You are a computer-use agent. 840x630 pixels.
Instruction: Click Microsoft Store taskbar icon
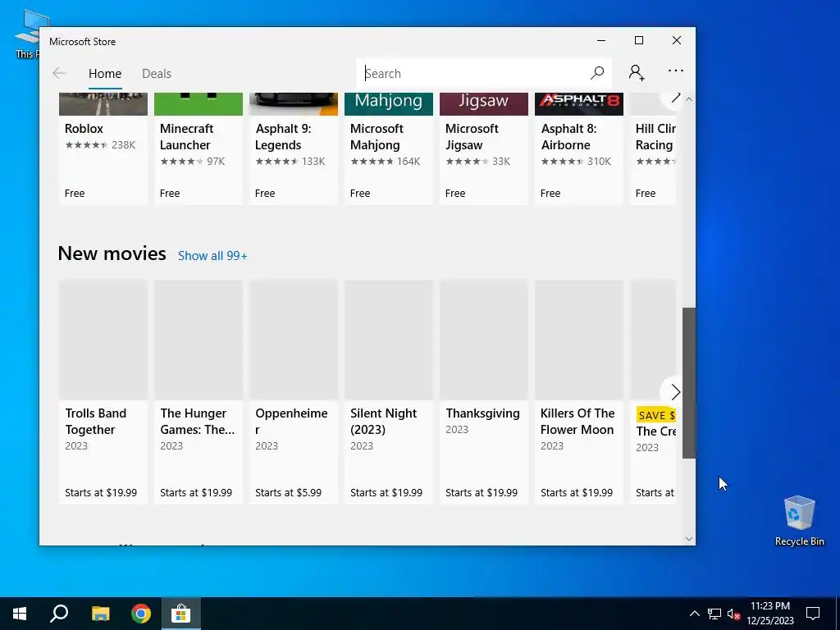tap(181, 614)
